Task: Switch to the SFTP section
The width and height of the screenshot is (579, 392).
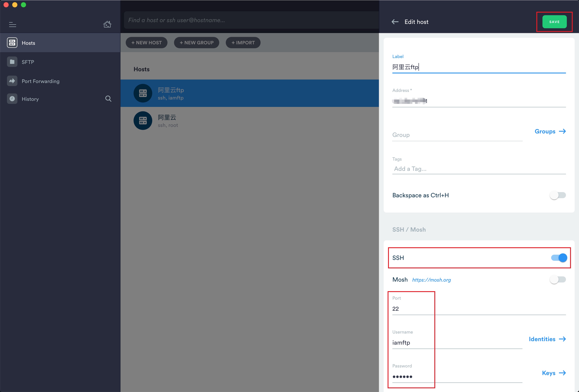Action: 28,62
